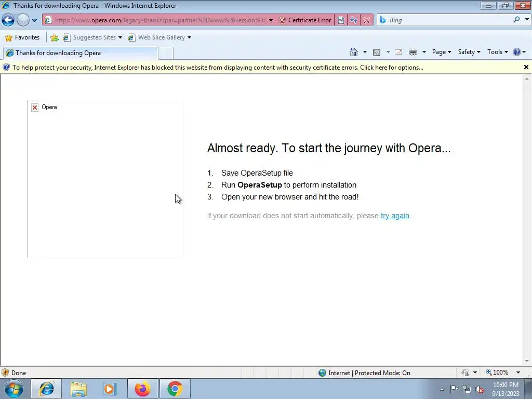This screenshot has height=399, width=532.
Task: Stop loading with the red X icon
Action: pyautogui.click(x=366, y=20)
